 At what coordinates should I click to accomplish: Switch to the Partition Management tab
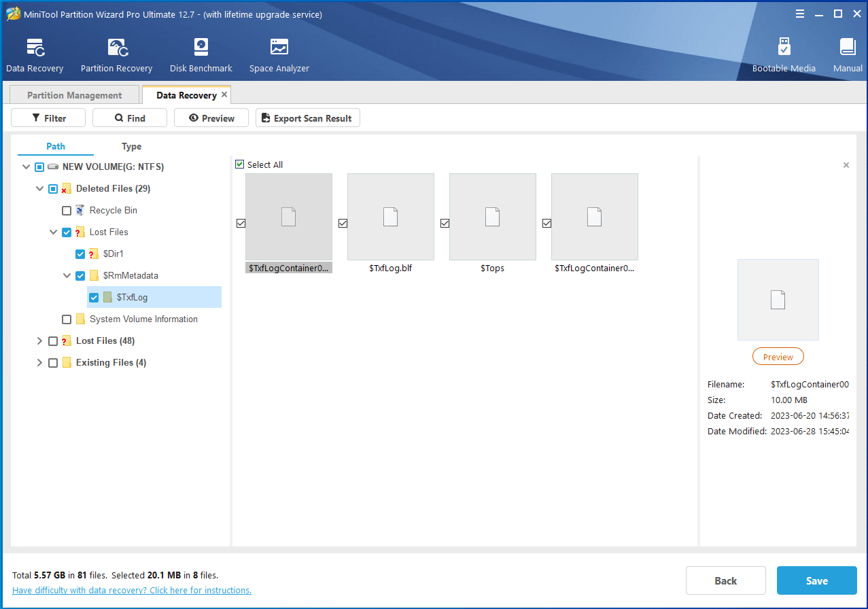click(x=74, y=95)
